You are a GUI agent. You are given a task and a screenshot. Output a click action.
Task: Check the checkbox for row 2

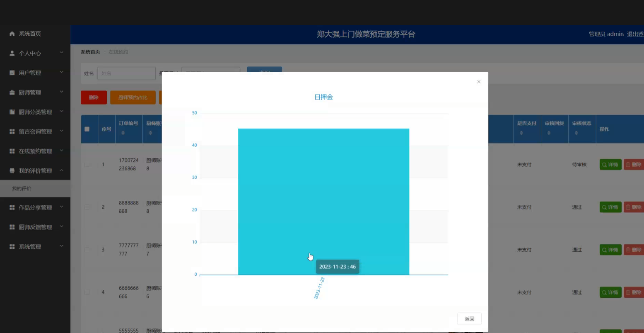click(87, 207)
